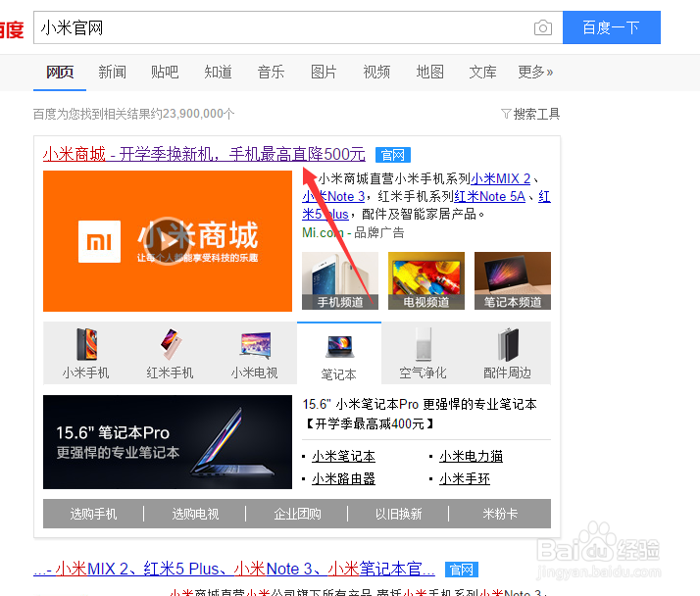The height and width of the screenshot is (596, 700).
Task: Open the 贴吧 tab
Action: click(x=165, y=72)
